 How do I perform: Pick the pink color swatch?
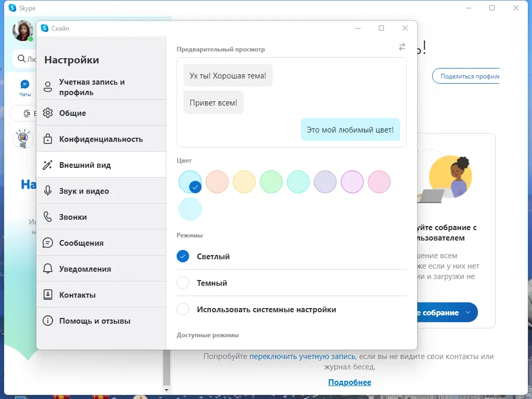pyautogui.click(x=379, y=182)
